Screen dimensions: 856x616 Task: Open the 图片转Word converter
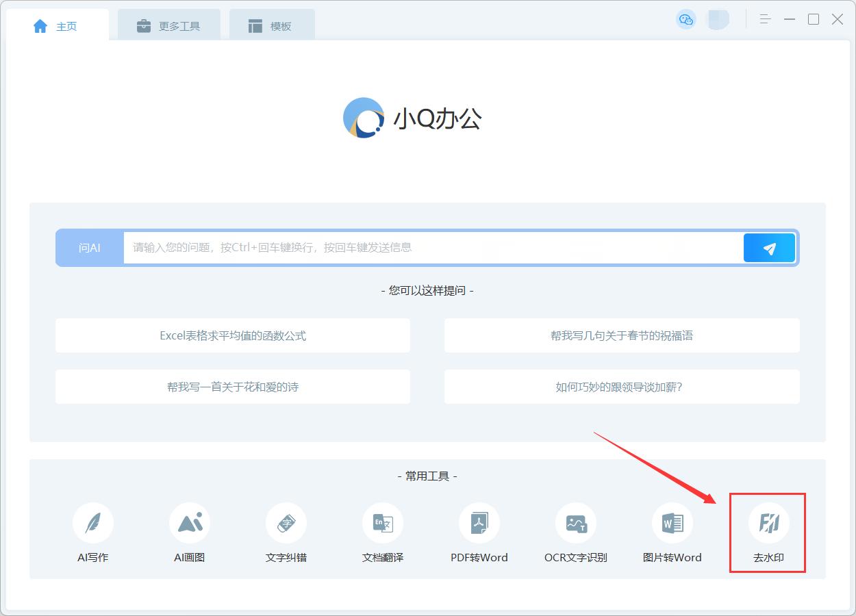tap(672, 524)
